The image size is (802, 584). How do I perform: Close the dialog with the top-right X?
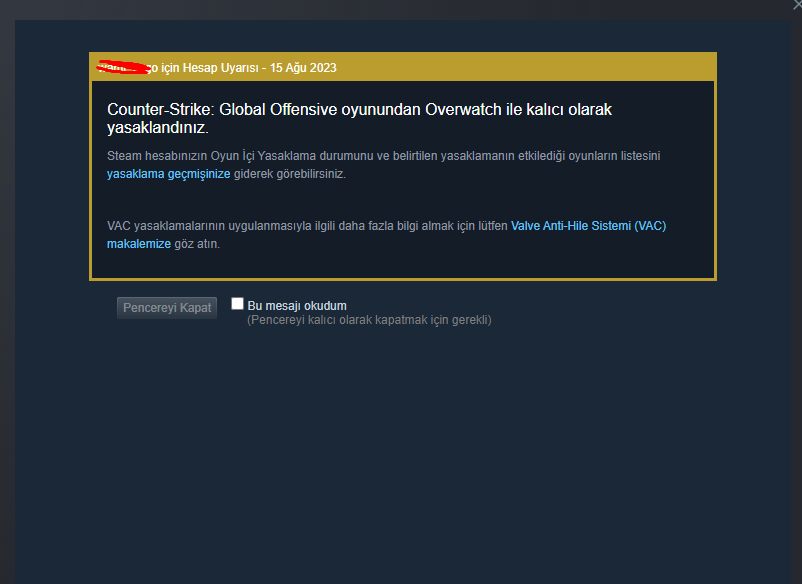[x=797, y=4]
